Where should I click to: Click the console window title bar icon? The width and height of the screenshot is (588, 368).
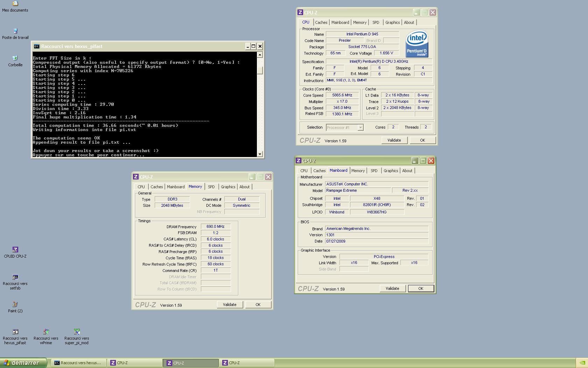(36, 46)
